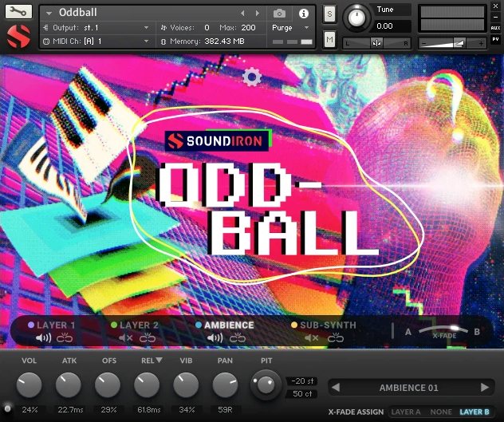
Task: Toggle the Layer 1 link icon
Action: pos(65,338)
